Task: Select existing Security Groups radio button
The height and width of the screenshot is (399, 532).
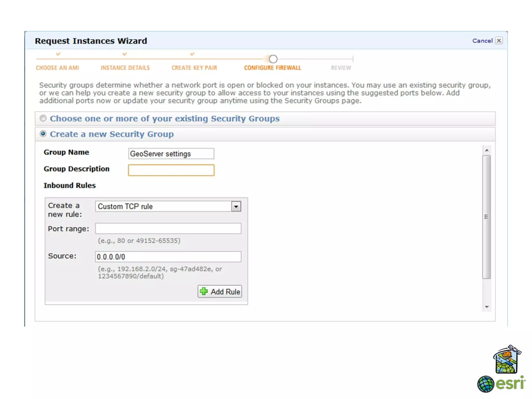Action: [x=43, y=118]
